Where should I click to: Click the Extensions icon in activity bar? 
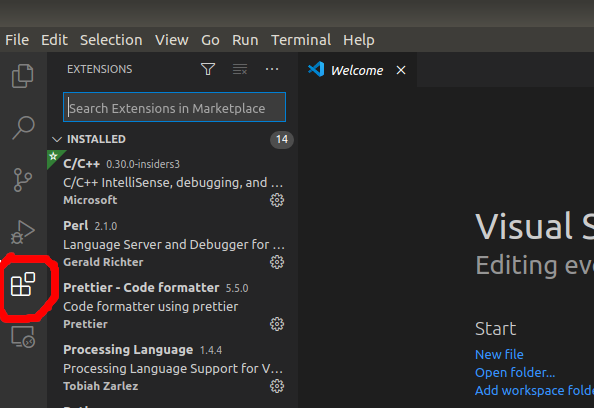[23, 284]
